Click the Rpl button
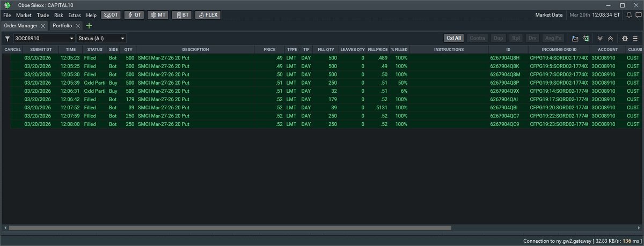 516,39
